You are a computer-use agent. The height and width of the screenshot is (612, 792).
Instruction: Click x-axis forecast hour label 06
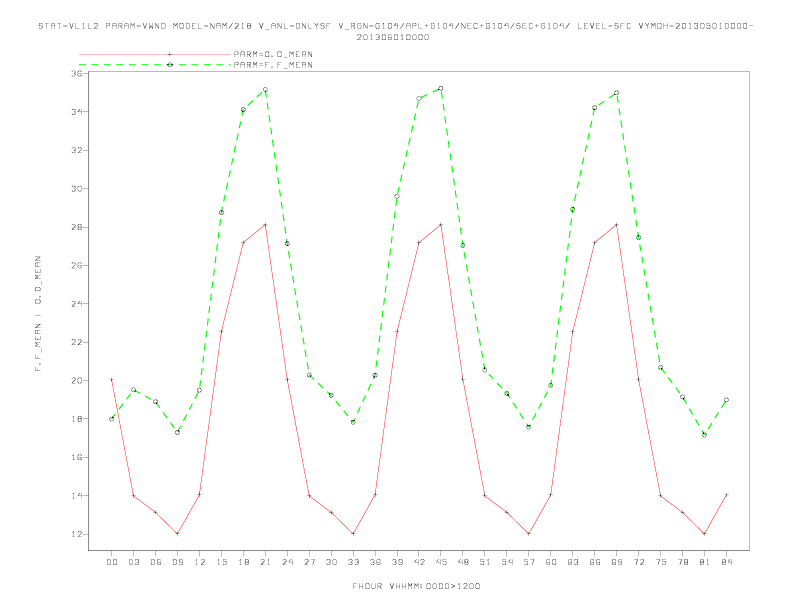pyautogui.click(x=156, y=562)
